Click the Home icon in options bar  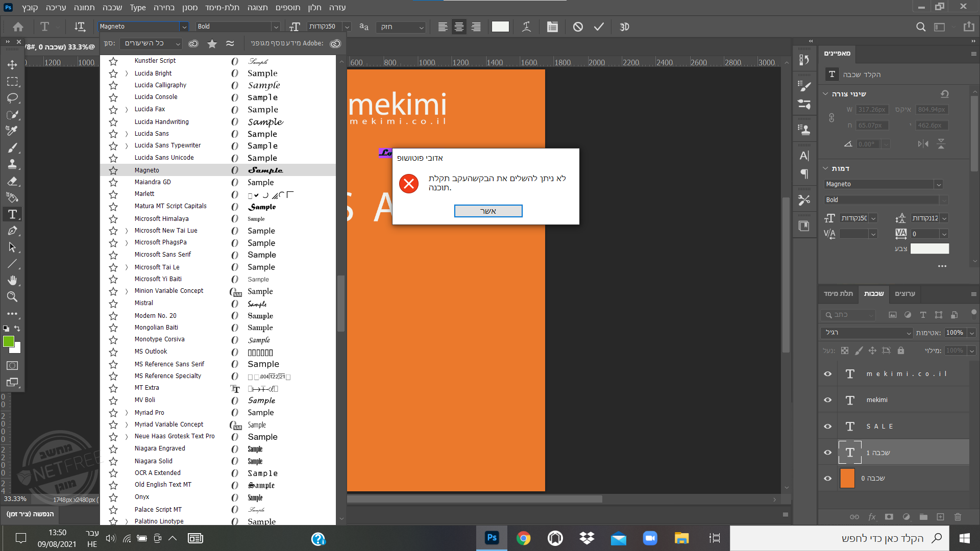[x=18, y=27]
